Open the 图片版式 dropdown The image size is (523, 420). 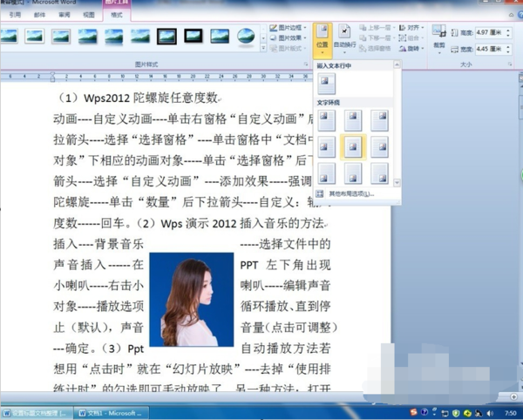click(x=288, y=49)
